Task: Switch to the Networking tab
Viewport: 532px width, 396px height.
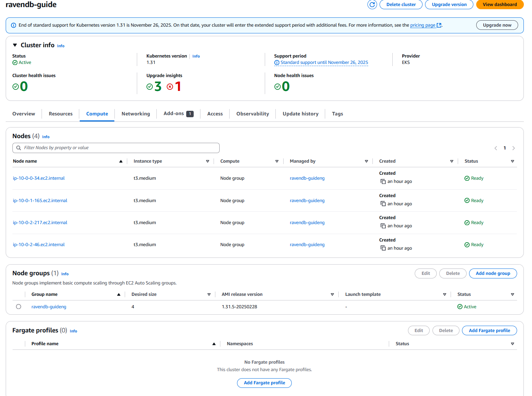Action: pos(136,114)
